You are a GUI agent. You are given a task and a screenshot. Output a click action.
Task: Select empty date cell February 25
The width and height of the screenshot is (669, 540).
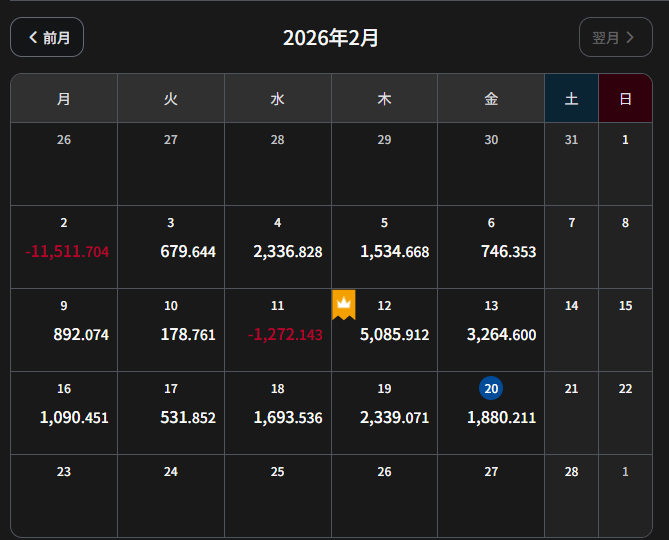[277, 495]
